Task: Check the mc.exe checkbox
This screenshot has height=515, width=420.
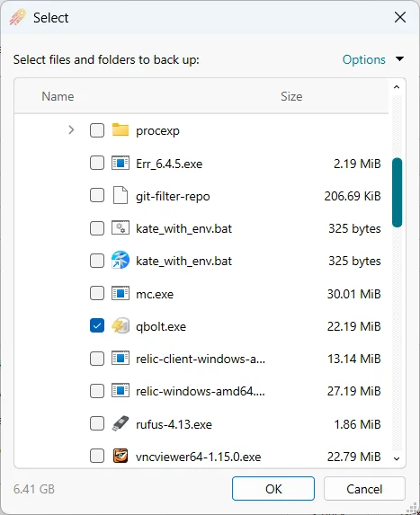Action: 97,293
